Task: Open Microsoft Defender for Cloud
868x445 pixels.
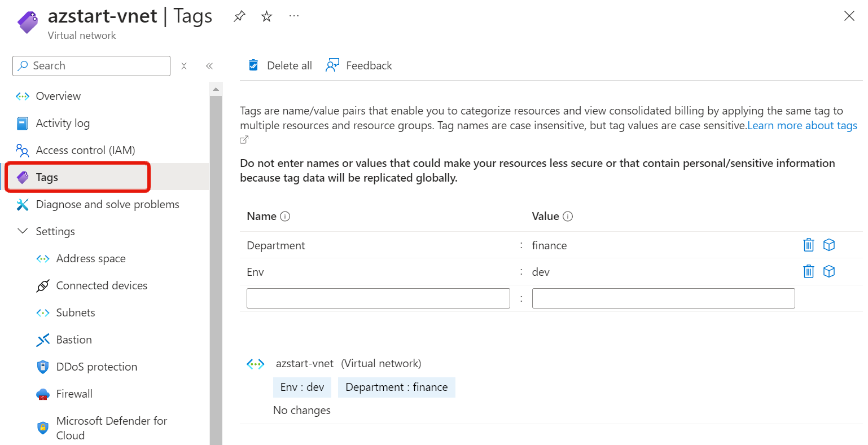Action: [x=112, y=428]
